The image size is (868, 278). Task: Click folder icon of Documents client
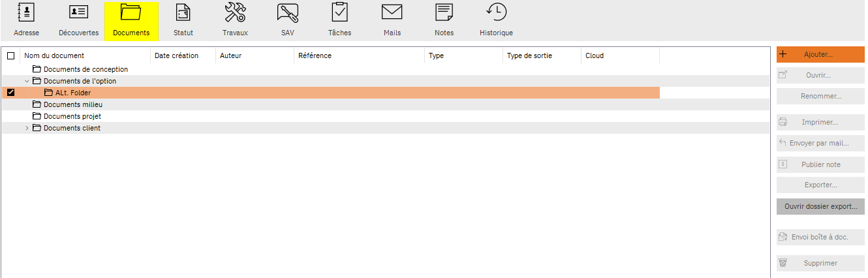[37, 128]
